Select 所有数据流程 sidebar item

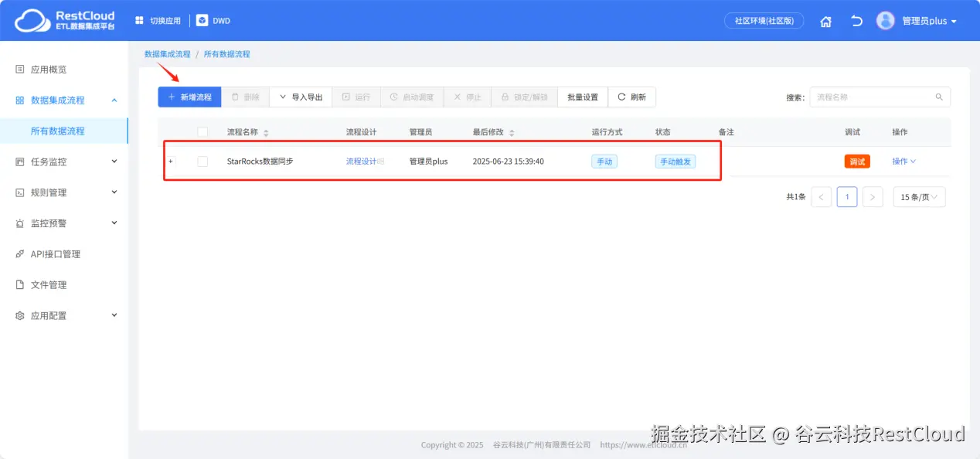click(x=64, y=131)
